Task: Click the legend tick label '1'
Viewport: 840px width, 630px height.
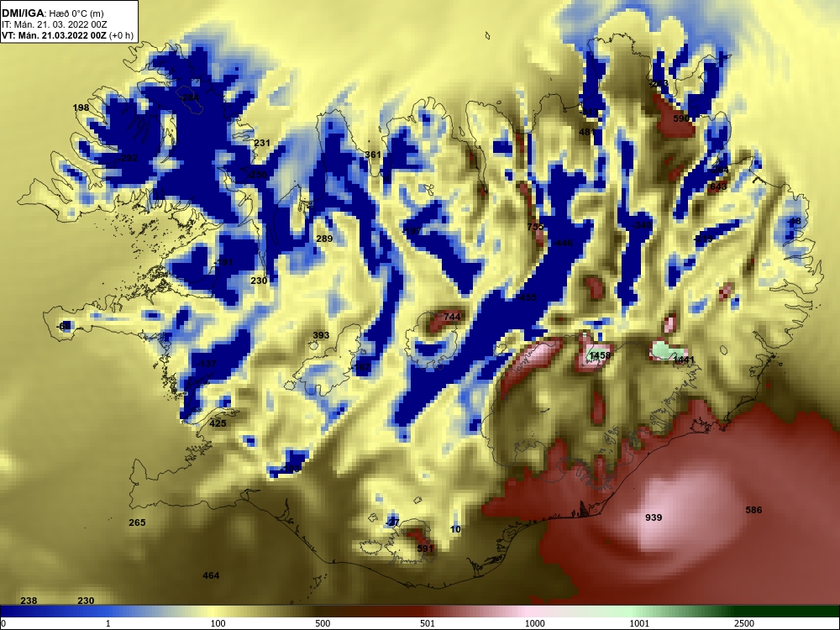Action: click(108, 623)
